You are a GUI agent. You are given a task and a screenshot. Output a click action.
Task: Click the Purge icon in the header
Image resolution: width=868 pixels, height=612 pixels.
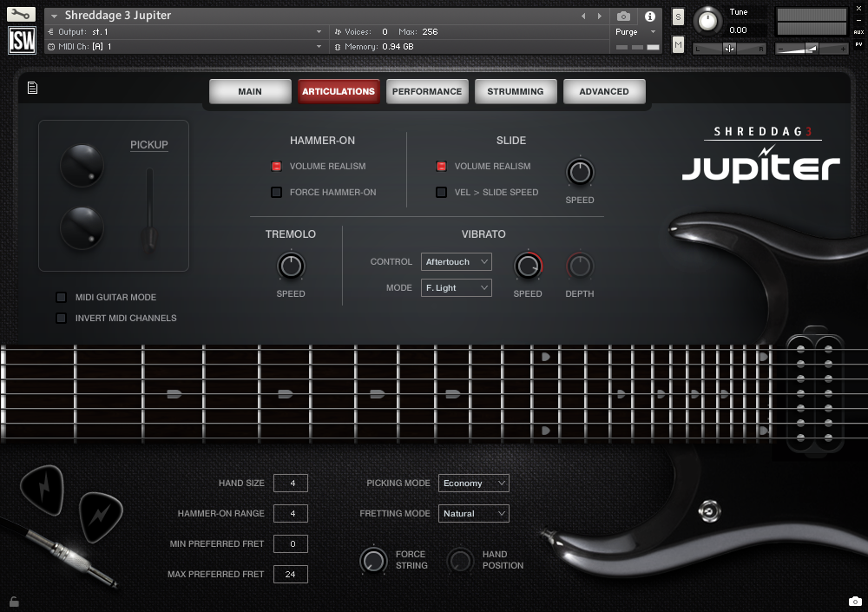point(625,31)
